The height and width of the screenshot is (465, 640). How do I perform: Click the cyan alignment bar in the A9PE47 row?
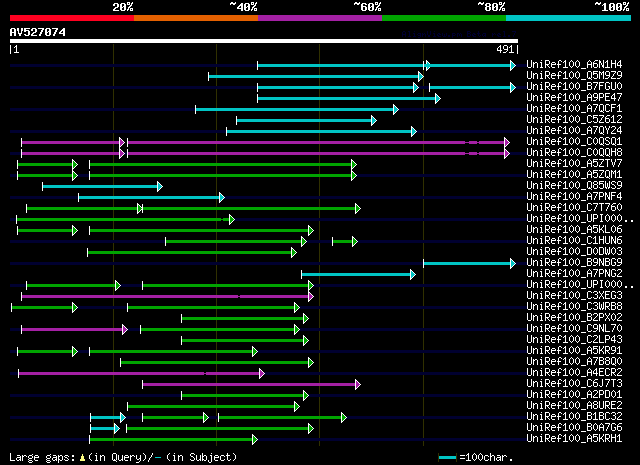pos(349,98)
